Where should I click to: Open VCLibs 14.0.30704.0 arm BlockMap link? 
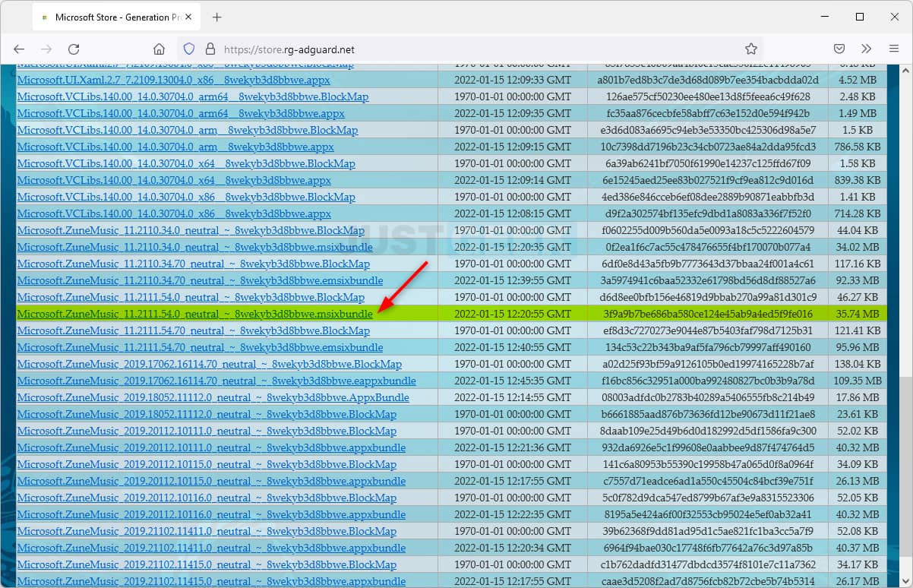click(x=188, y=130)
